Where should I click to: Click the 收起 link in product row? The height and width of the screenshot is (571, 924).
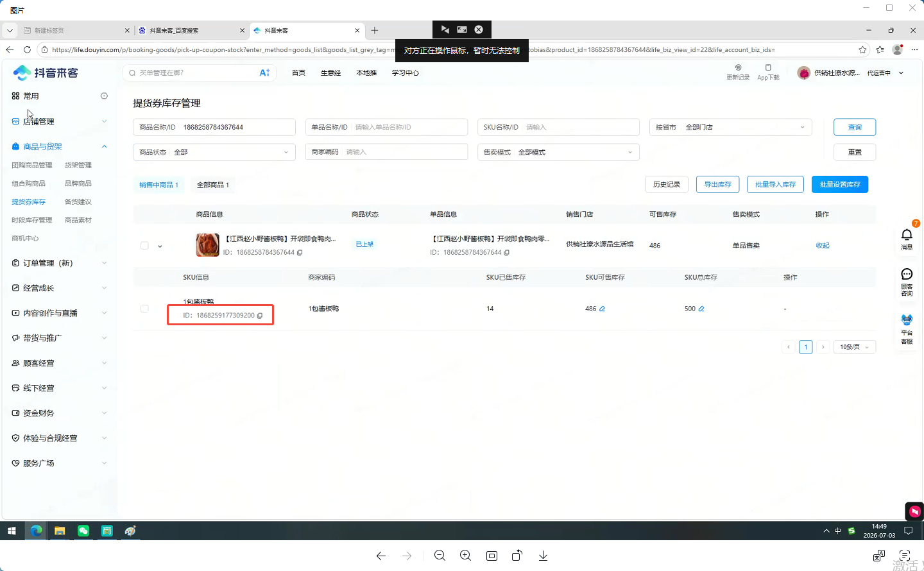pos(823,246)
